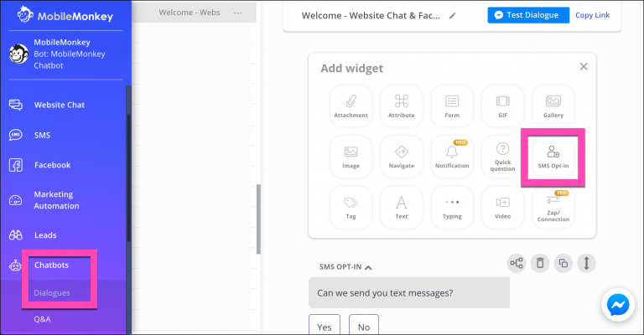Add the GIF widget
Screen dimensions: 644x335
tap(503, 106)
